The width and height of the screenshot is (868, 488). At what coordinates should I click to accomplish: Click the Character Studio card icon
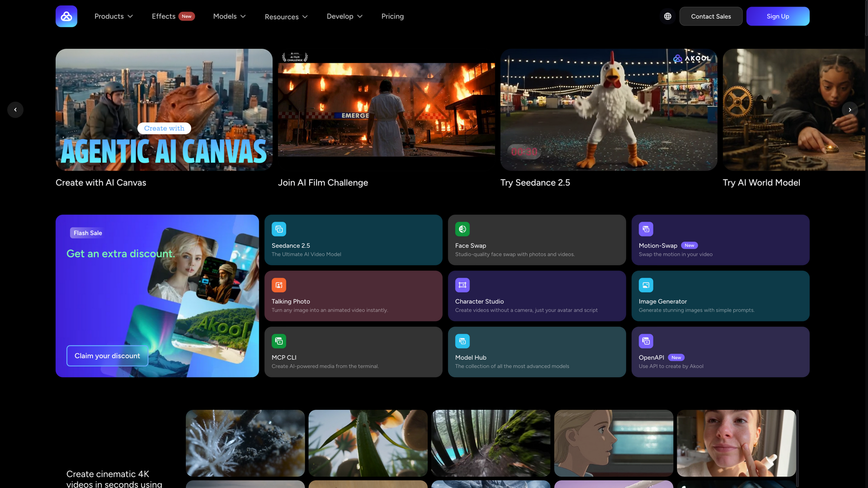tap(462, 285)
